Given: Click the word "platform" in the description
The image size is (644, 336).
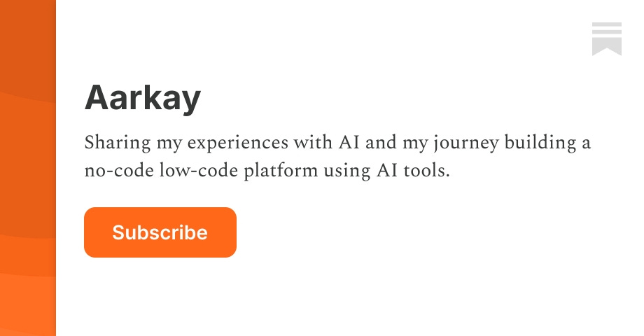Looking at the screenshot, I should (x=281, y=171).
